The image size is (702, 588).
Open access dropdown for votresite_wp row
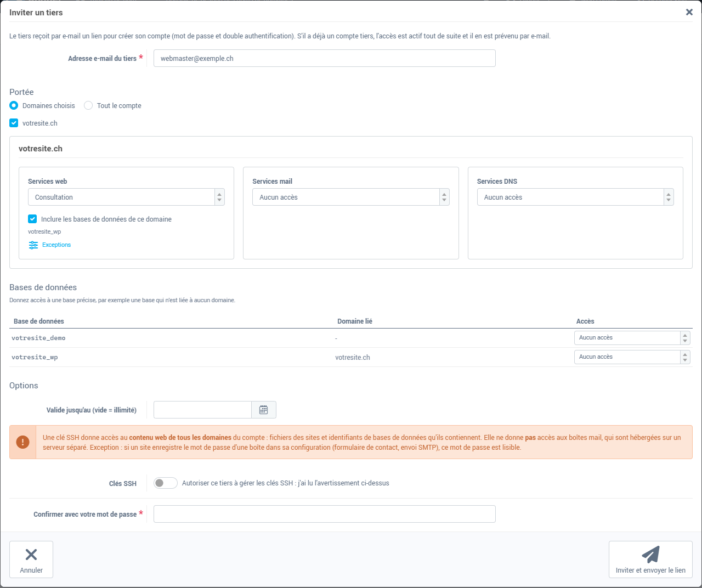pos(632,357)
